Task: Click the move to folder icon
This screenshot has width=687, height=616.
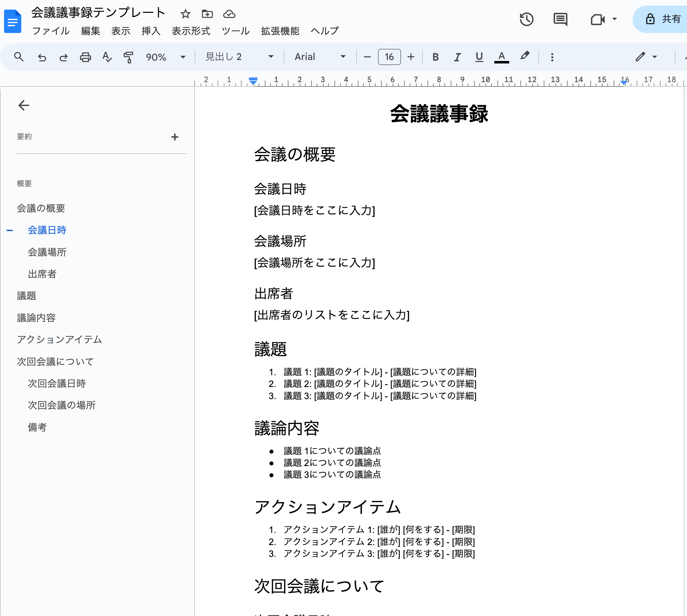Action: [x=207, y=14]
